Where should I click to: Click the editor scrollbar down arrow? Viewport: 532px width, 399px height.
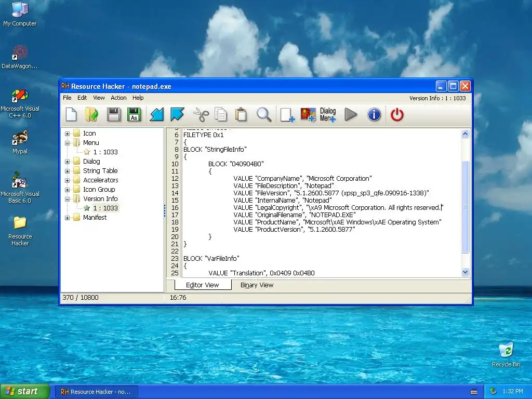(465, 272)
